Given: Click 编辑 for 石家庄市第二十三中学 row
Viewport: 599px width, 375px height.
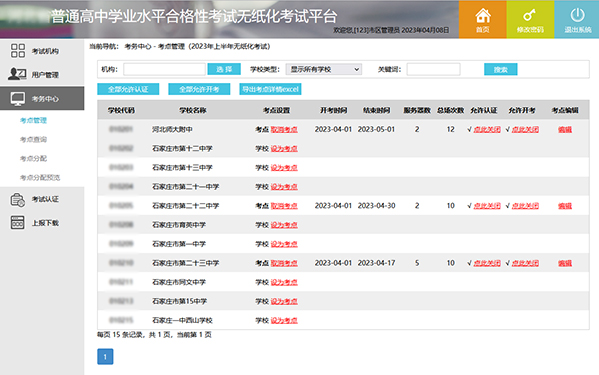Looking at the screenshot, I should pyautogui.click(x=565, y=263).
